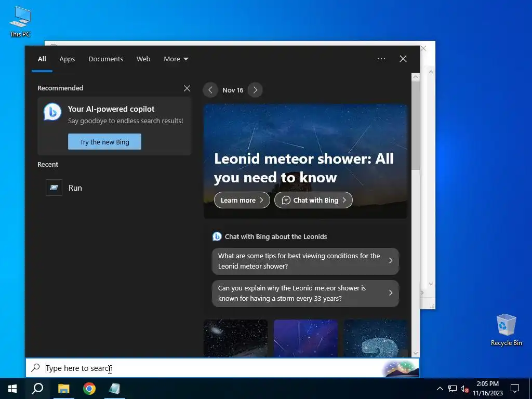Click the taskbar search magnifier icon
Screen dimensions: 532x399
click(x=37, y=389)
